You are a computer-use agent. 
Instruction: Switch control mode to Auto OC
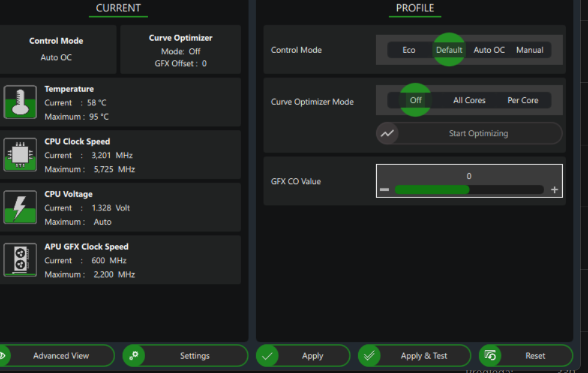[x=489, y=50]
